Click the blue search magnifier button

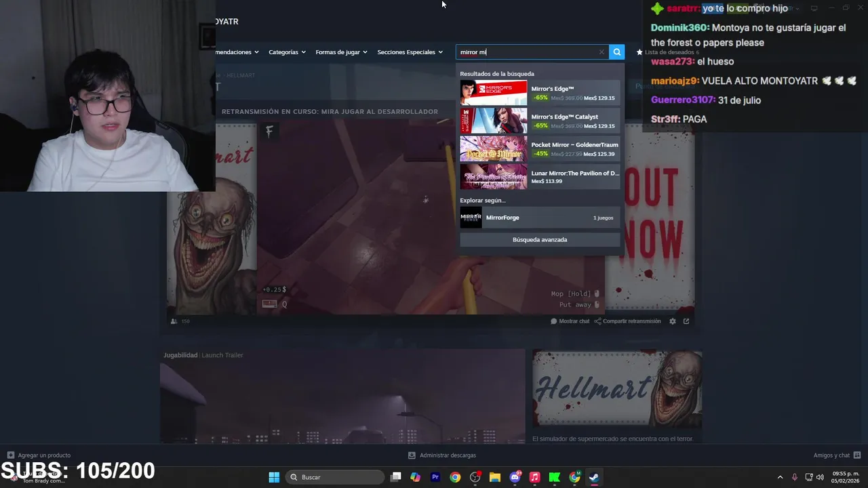pyautogui.click(x=616, y=52)
